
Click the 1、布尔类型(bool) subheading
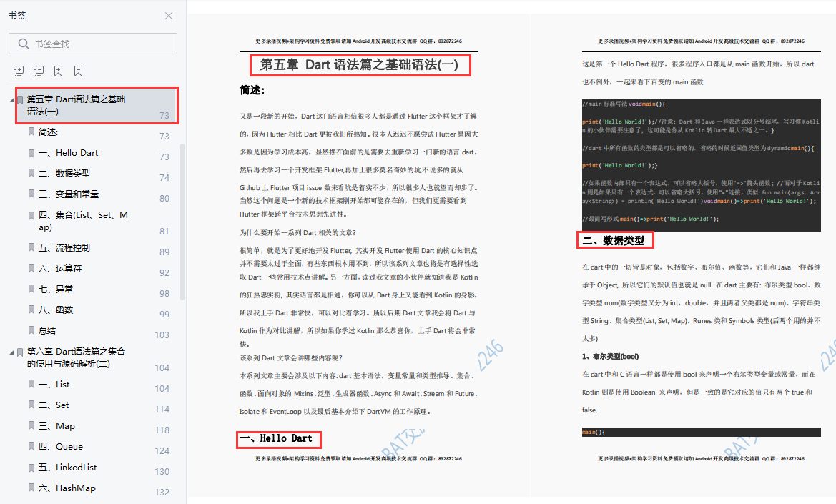tap(610, 357)
